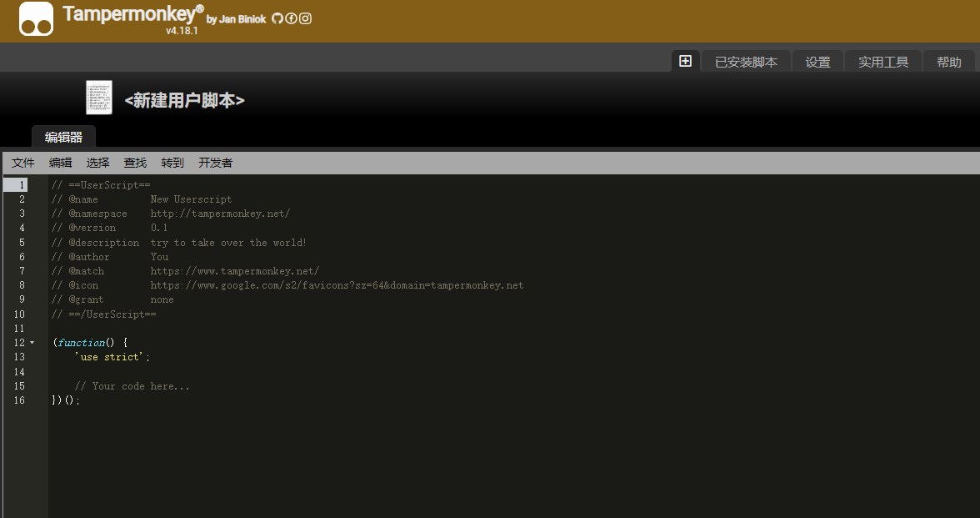Click the 'http://tampermonkey.net/' namespace value
This screenshot has width=980, height=518.
tap(220, 214)
